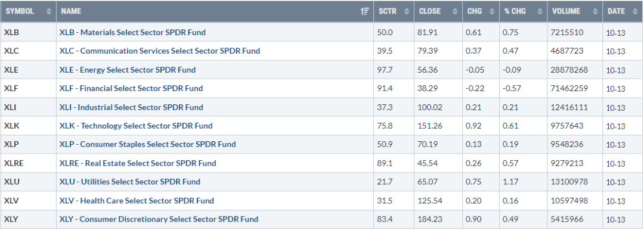Open XLP Consumer Staples fund link
Viewport: 644px width, 230px height.
(x=148, y=145)
